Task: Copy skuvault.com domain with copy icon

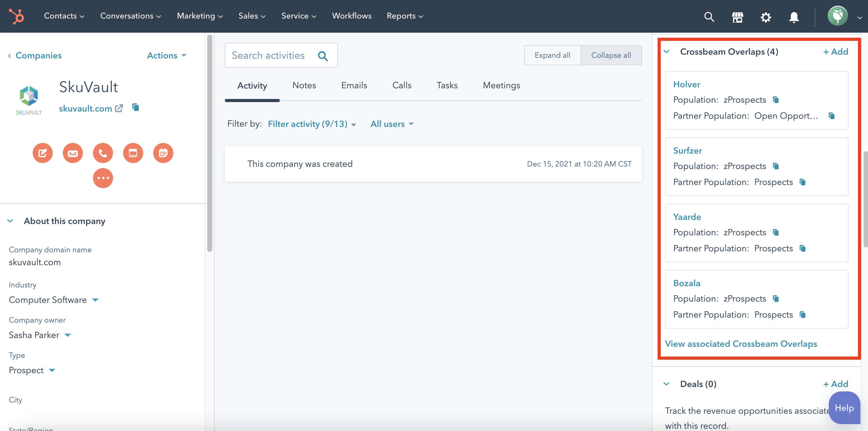Action: coord(136,107)
